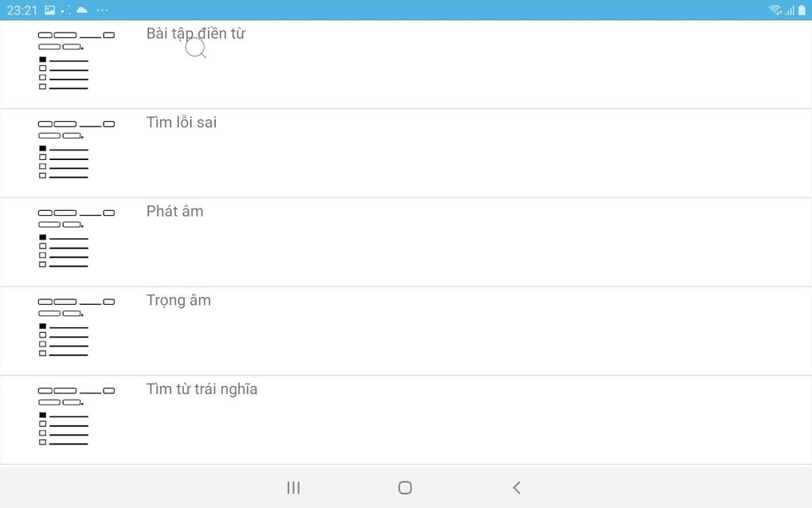The width and height of the screenshot is (812, 508).
Task: Tap the quiz icon beside Trọng âm
Action: (76, 328)
